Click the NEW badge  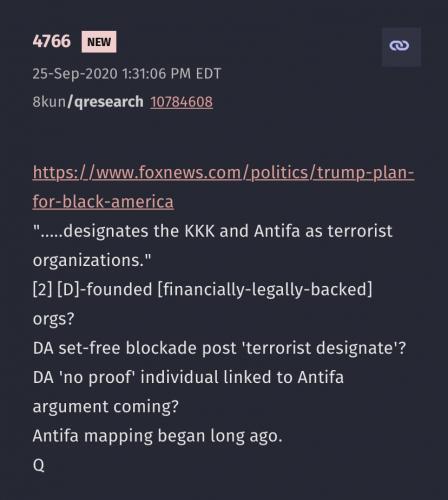click(x=99, y=42)
